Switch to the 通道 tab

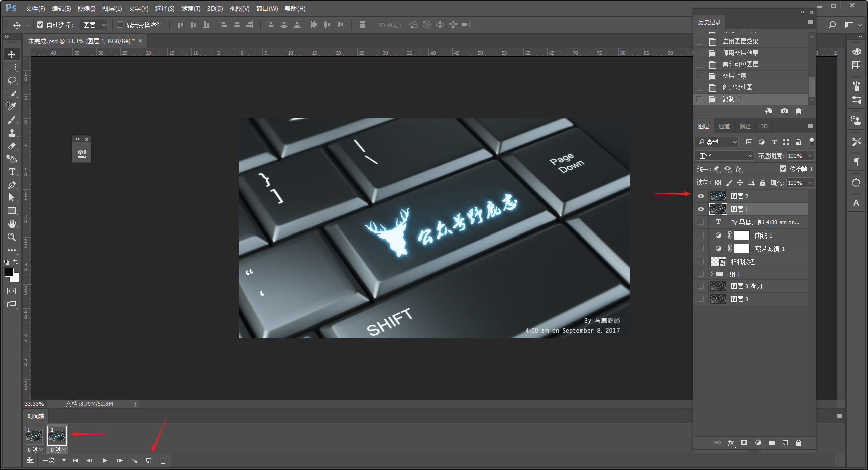[x=724, y=126]
